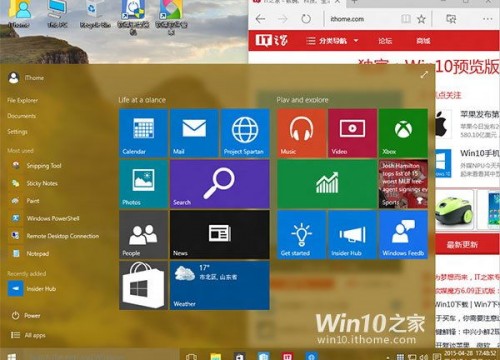Open Task View from the taskbar
The image size is (500, 360).
[x=191, y=357]
